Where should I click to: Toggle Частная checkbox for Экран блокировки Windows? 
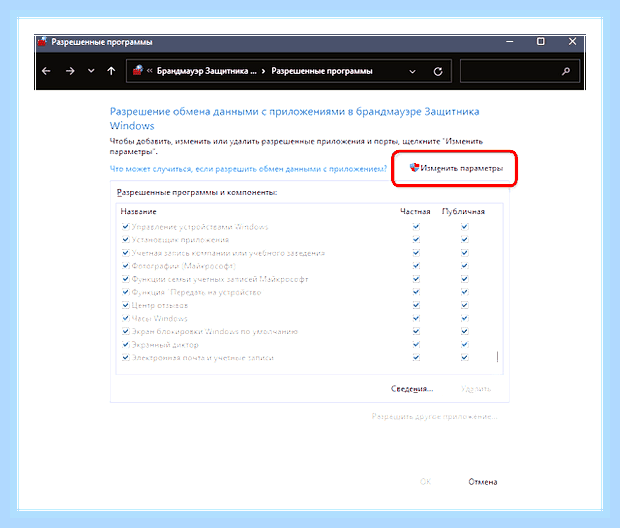pos(416,331)
